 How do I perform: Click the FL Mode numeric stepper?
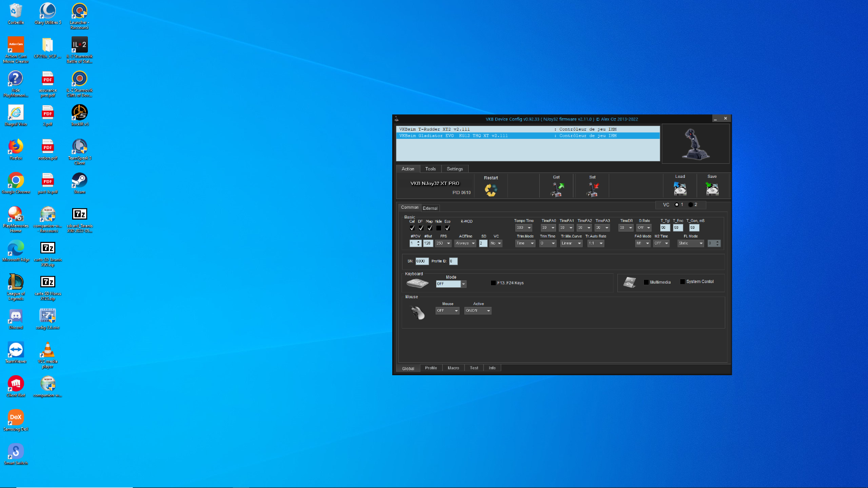click(x=714, y=243)
